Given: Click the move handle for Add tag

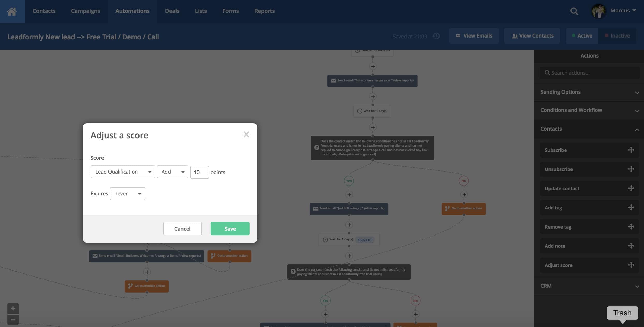Looking at the screenshot, I should pyautogui.click(x=631, y=208).
